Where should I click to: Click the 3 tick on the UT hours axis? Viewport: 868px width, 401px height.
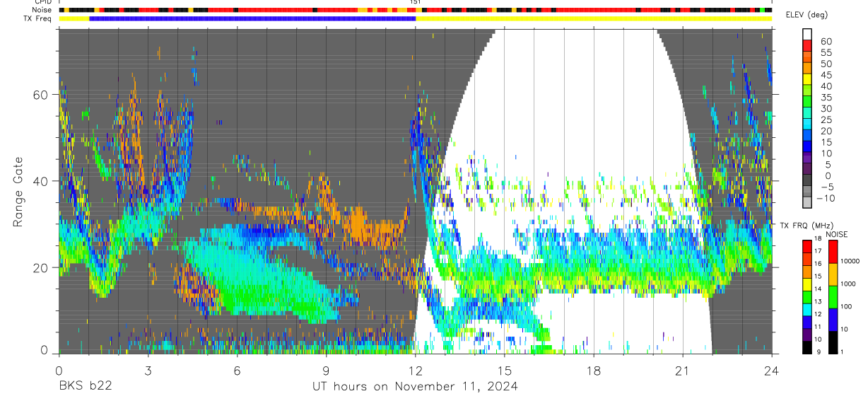(x=148, y=370)
